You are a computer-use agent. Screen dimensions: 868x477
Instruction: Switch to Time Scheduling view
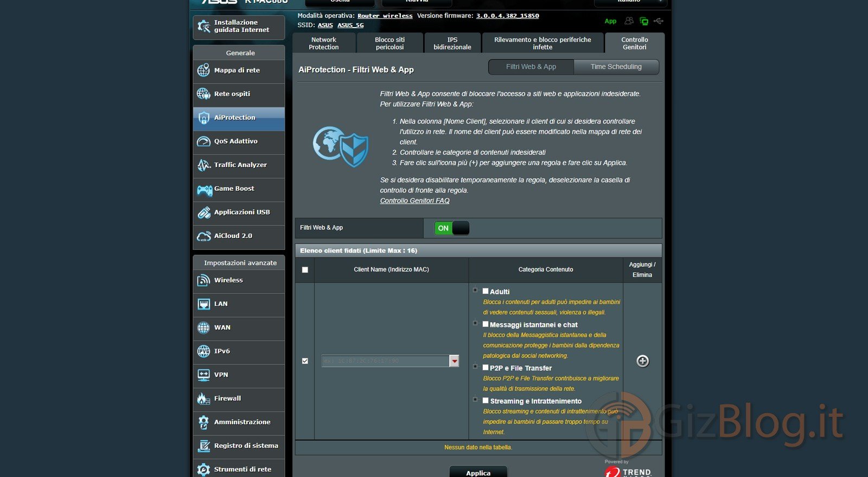pos(616,67)
